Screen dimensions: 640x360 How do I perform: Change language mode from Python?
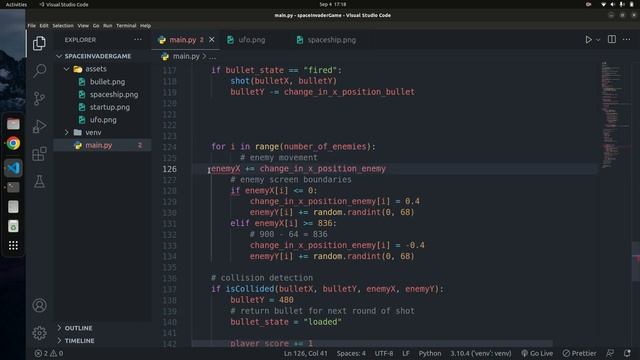pyautogui.click(x=430, y=353)
